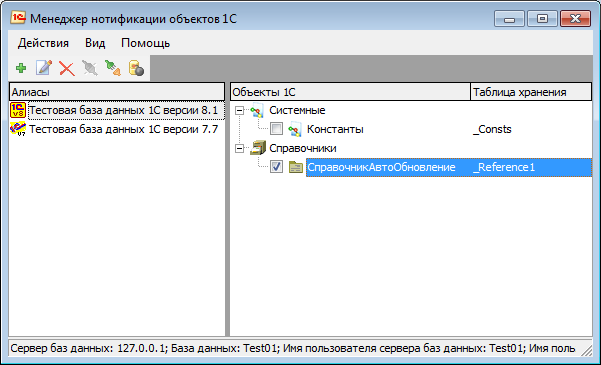Click the Таблица хранения column header
Viewport: 601px width, 365px height.
click(x=531, y=92)
